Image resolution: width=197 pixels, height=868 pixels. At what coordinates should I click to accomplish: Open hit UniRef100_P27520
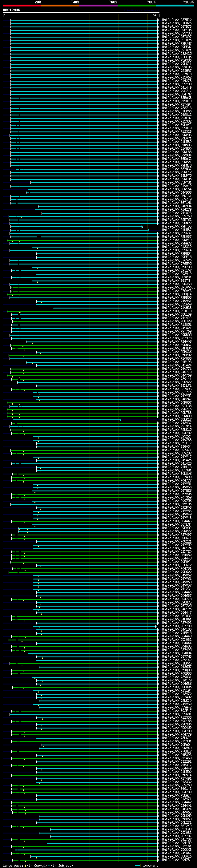(177, 20)
